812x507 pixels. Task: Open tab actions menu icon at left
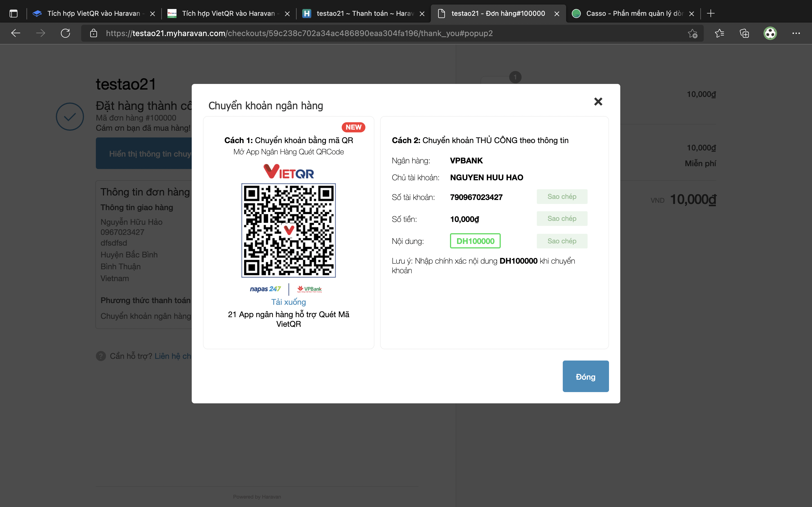click(x=14, y=14)
